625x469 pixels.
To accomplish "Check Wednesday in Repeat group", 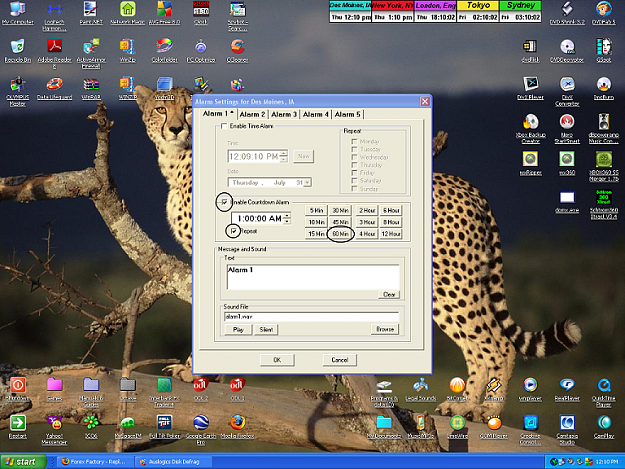I will pos(354,157).
